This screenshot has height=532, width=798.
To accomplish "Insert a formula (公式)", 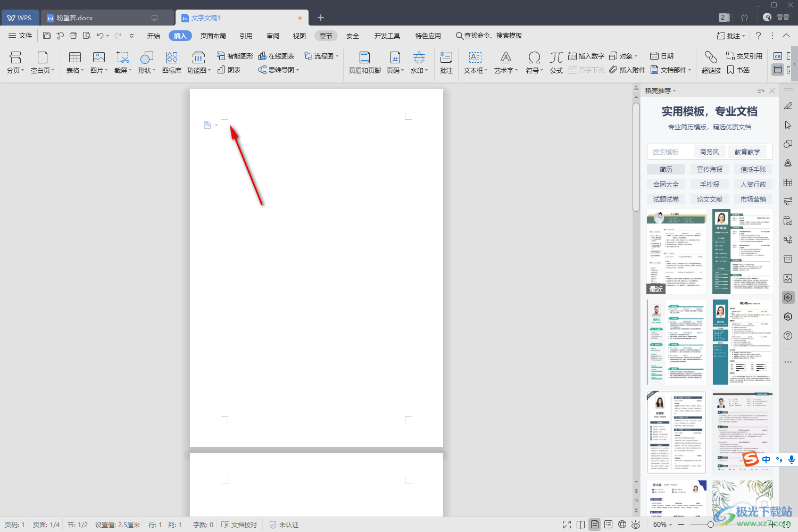I will [x=556, y=63].
